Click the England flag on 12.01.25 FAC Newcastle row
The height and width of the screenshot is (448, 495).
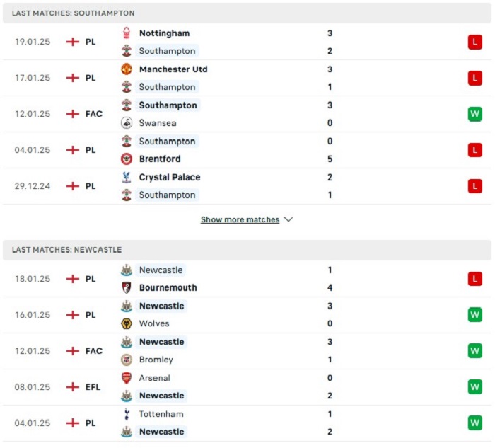(73, 351)
